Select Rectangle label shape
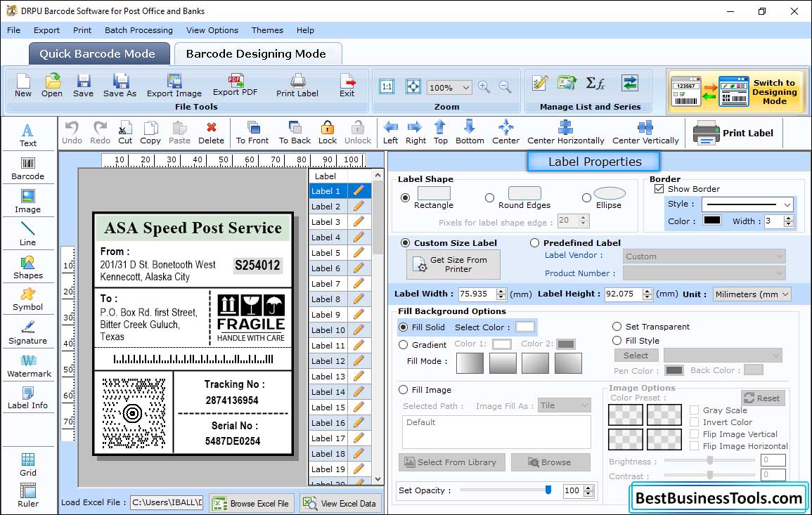Image resolution: width=812 pixels, height=515 pixels. 405,197
